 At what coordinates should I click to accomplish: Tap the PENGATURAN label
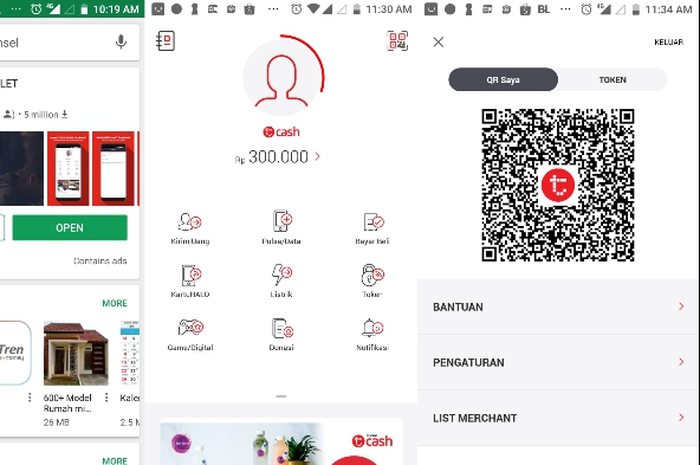[x=469, y=362]
